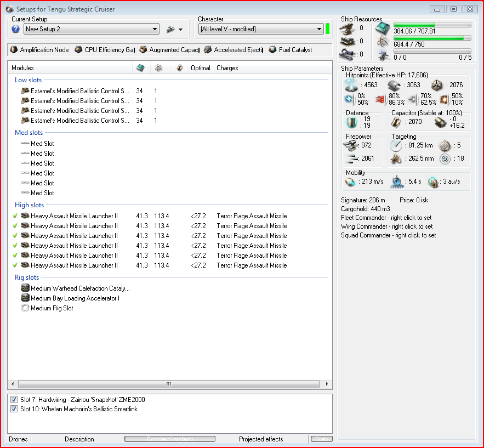Select the Stats tab
The height and width of the screenshot is (448, 484).
322,439
